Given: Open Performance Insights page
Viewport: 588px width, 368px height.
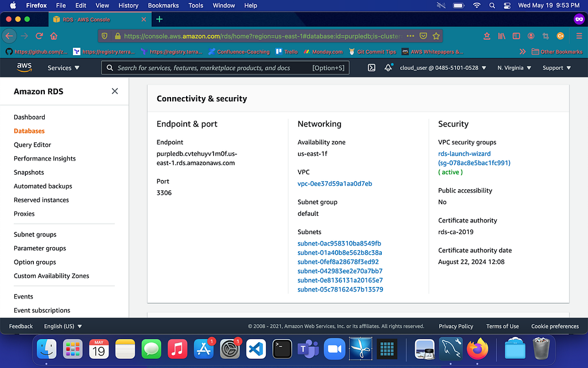Looking at the screenshot, I should point(45,159).
